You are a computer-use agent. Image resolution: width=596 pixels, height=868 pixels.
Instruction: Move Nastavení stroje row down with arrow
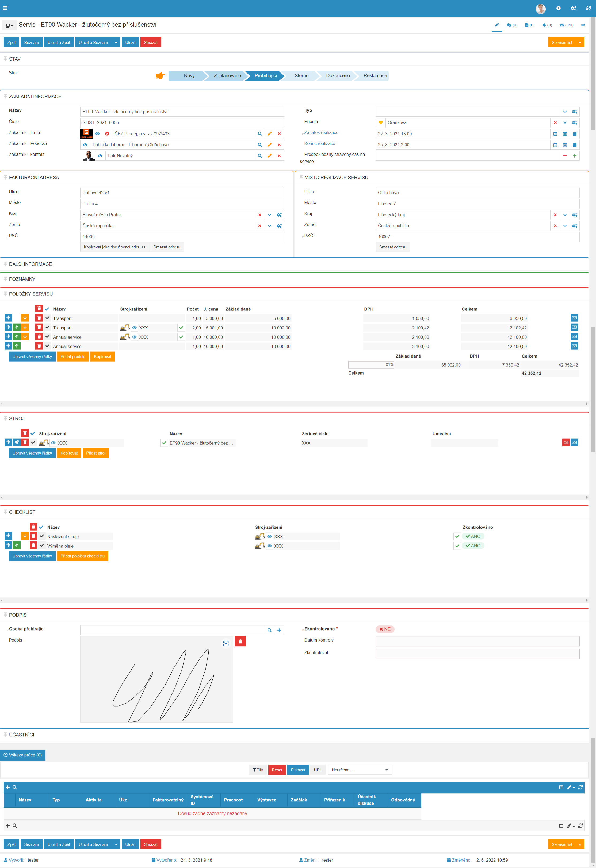[25, 536]
